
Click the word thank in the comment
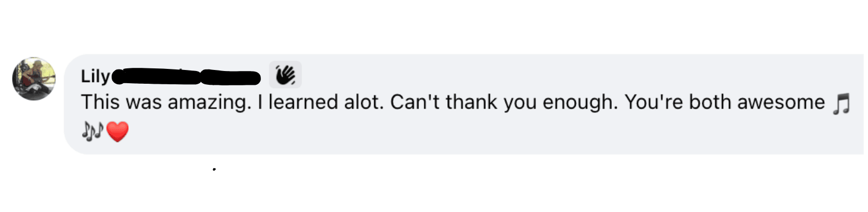pos(471,102)
